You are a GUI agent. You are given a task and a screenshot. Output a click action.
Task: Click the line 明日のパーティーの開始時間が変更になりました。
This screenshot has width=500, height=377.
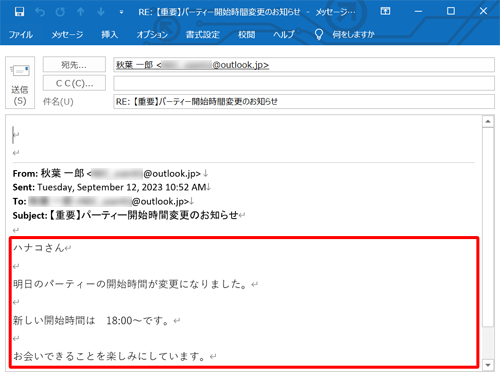pos(130,284)
